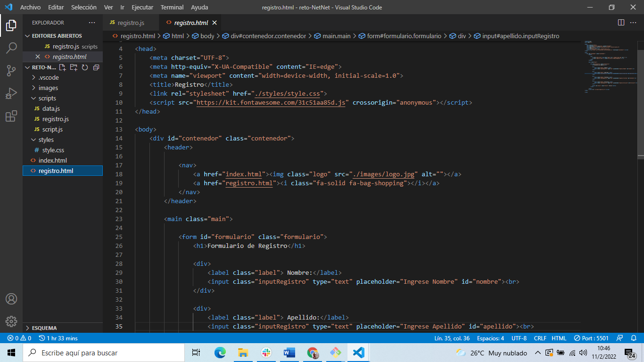Change indentation via Espacios: 4

click(x=490, y=338)
